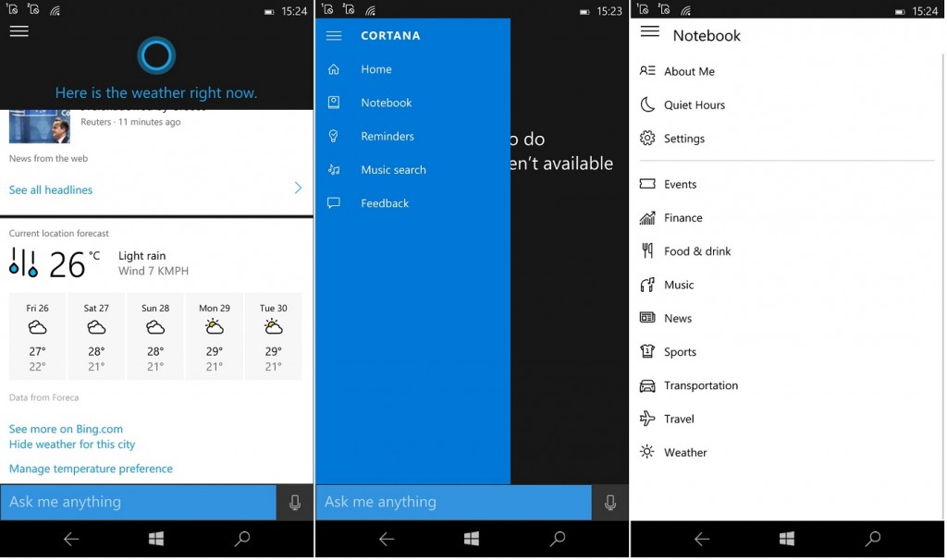
Task: Tap the back arrow on the weather screen
Action: click(x=71, y=539)
